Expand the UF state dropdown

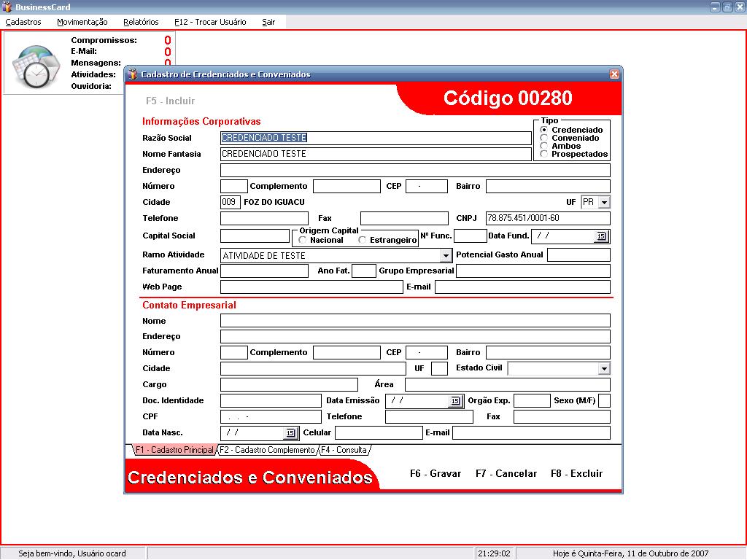pos(604,203)
